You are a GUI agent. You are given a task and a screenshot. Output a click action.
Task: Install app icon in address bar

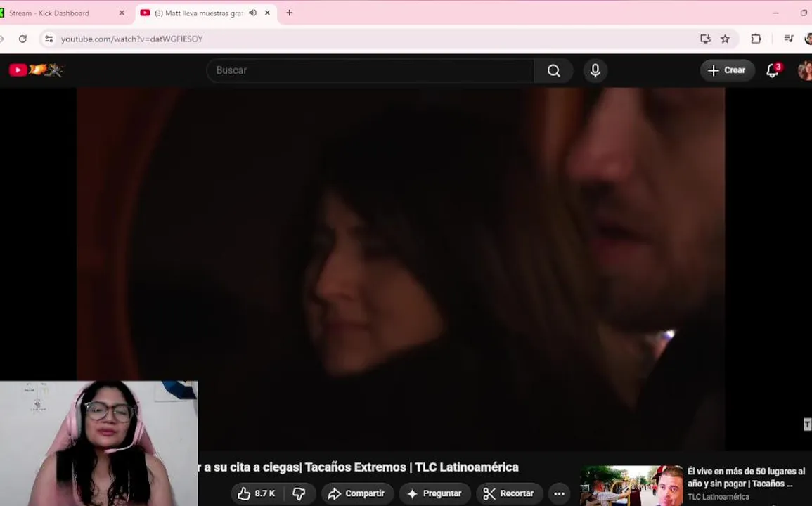(x=705, y=39)
